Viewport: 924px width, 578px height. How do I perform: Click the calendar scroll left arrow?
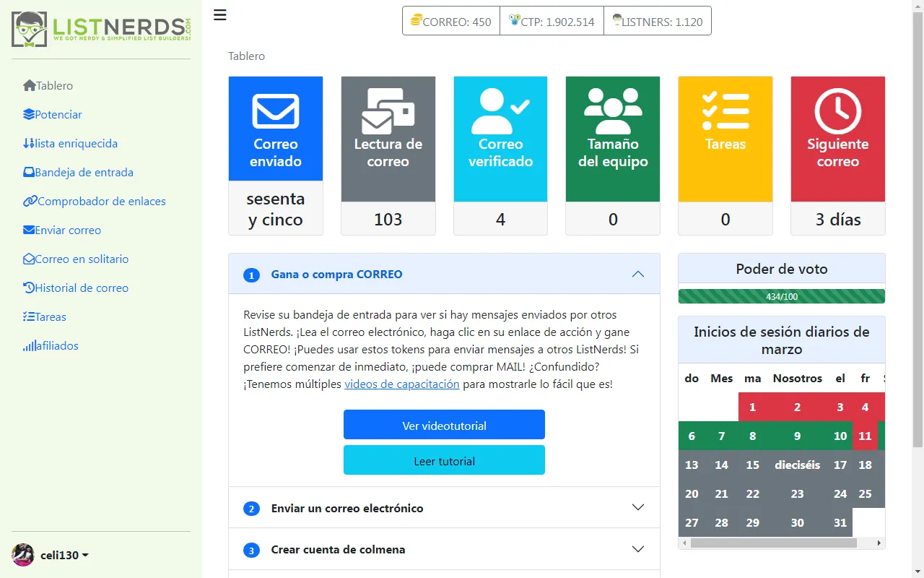coord(684,543)
